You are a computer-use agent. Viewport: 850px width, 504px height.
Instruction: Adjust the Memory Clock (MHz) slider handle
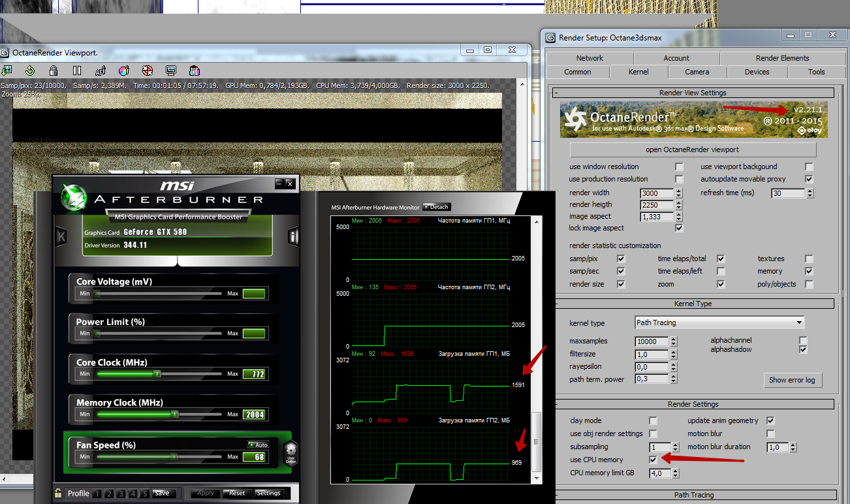175,415
